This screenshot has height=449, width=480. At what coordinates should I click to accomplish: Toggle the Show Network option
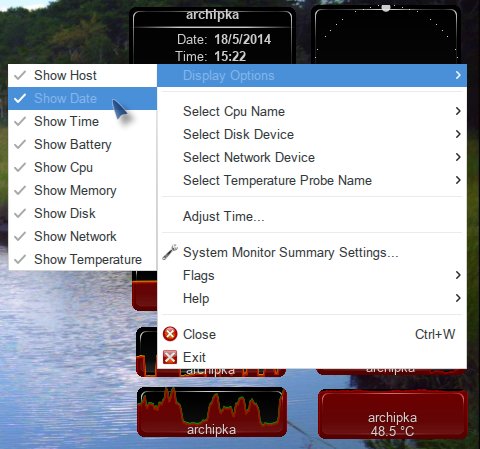coord(82,236)
